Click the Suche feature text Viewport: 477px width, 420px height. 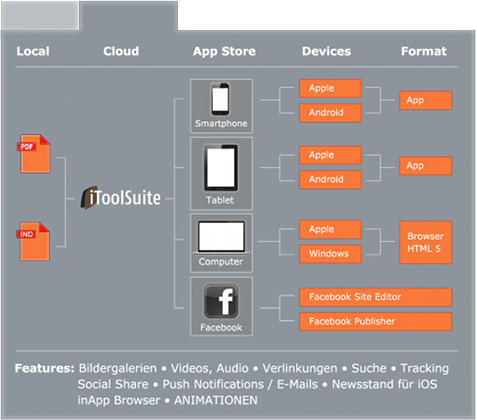[x=369, y=368]
